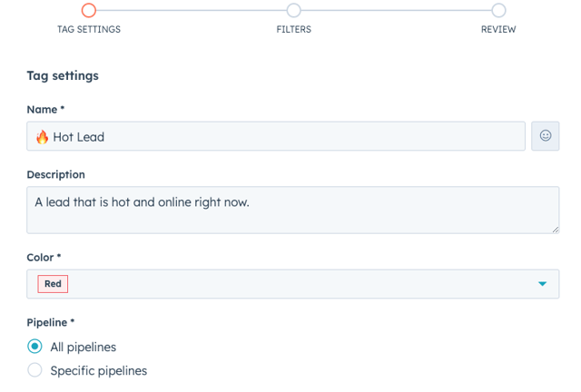
Task: Select the All pipelines radio button
Action: (34, 347)
